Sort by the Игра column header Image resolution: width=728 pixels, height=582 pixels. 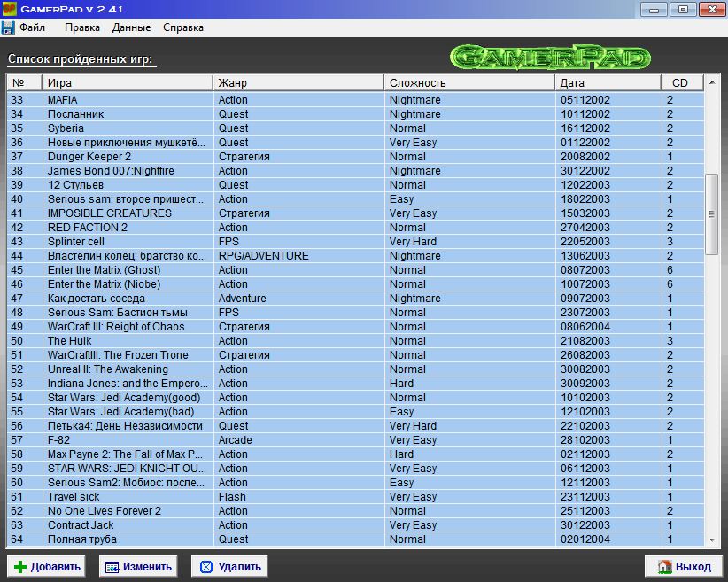click(x=128, y=82)
